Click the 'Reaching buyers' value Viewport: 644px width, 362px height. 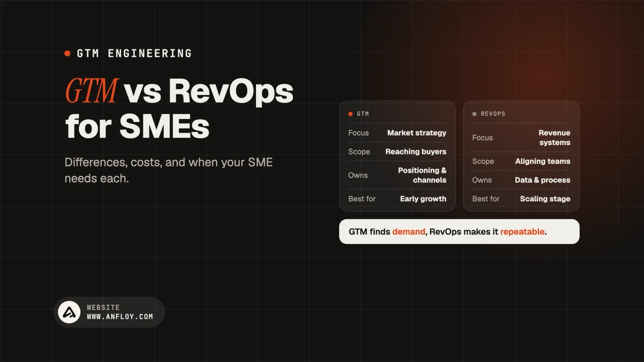(x=416, y=152)
